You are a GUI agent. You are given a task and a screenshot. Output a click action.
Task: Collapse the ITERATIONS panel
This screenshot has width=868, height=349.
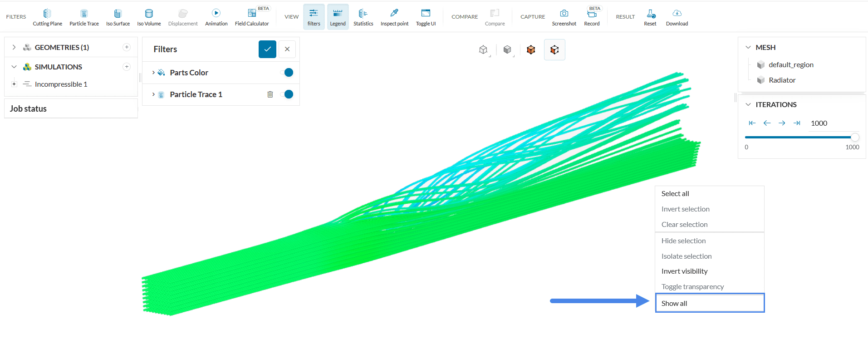pyautogui.click(x=748, y=104)
